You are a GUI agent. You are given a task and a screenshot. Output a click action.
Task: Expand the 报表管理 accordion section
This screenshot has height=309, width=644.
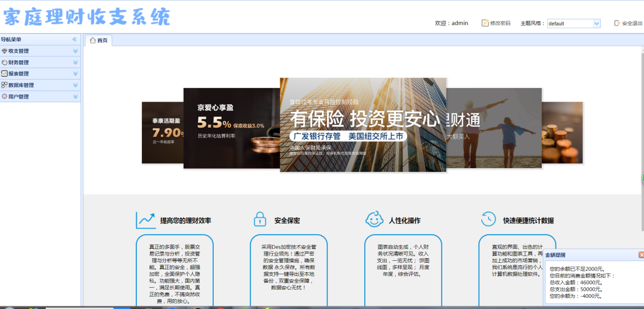click(75, 74)
